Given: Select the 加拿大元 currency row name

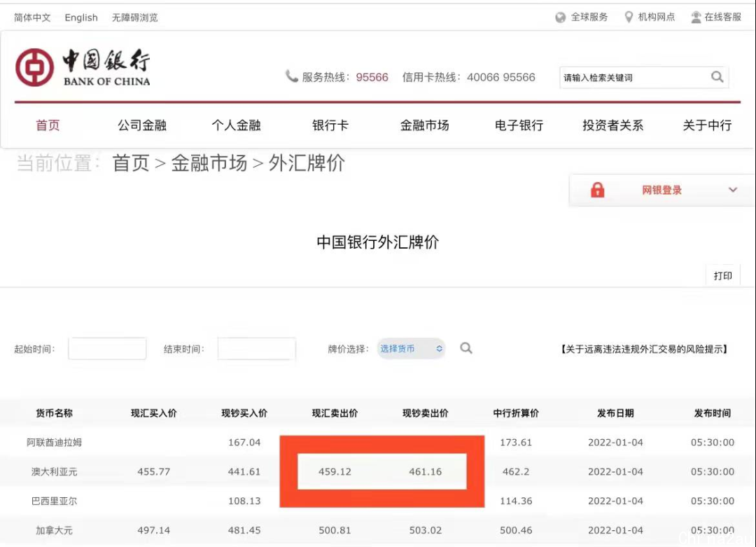Looking at the screenshot, I should (54, 530).
